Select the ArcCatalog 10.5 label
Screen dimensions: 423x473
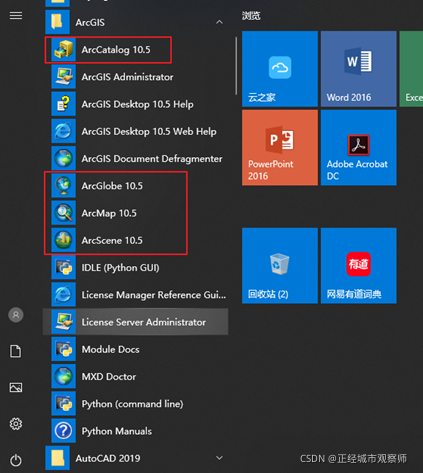[x=116, y=50]
